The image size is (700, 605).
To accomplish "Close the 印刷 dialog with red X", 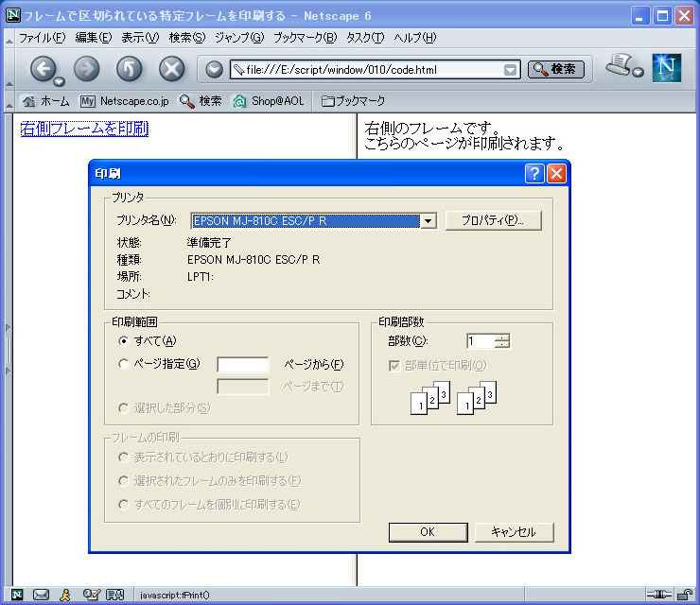I will click(x=556, y=174).
